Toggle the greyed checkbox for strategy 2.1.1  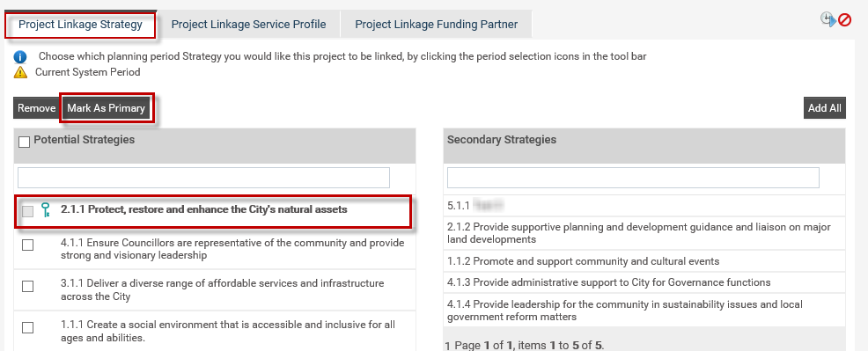click(27, 211)
